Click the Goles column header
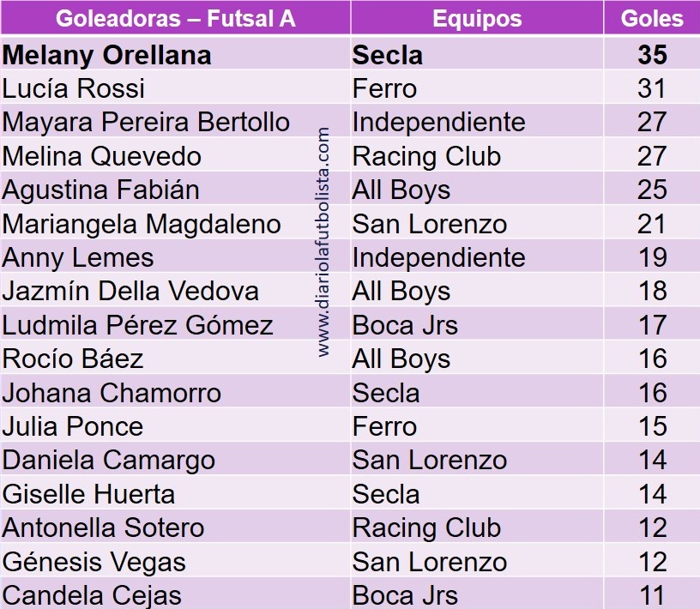Screen dimensions: 700x609 pyautogui.click(x=652, y=19)
